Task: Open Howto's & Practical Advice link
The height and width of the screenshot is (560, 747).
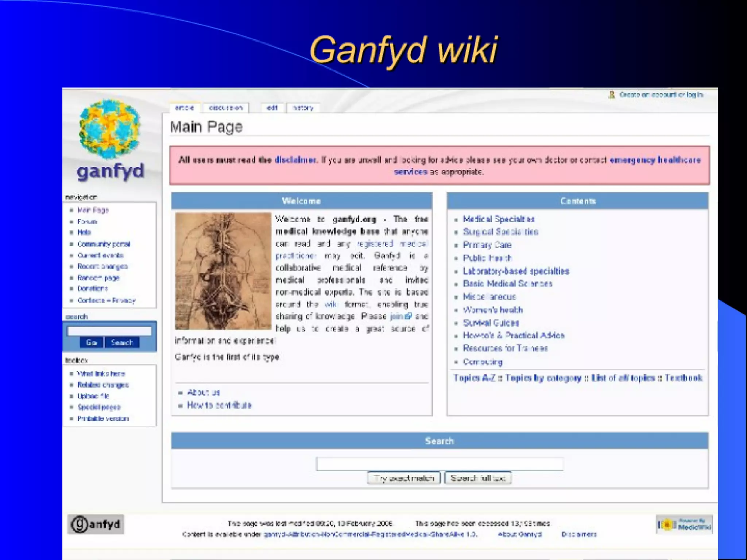Action: tap(514, 335)
